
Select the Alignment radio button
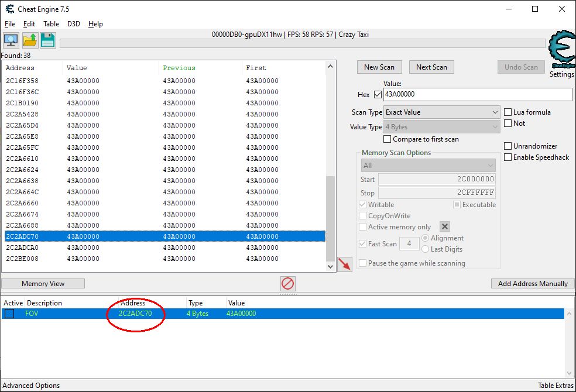point(426,238)
